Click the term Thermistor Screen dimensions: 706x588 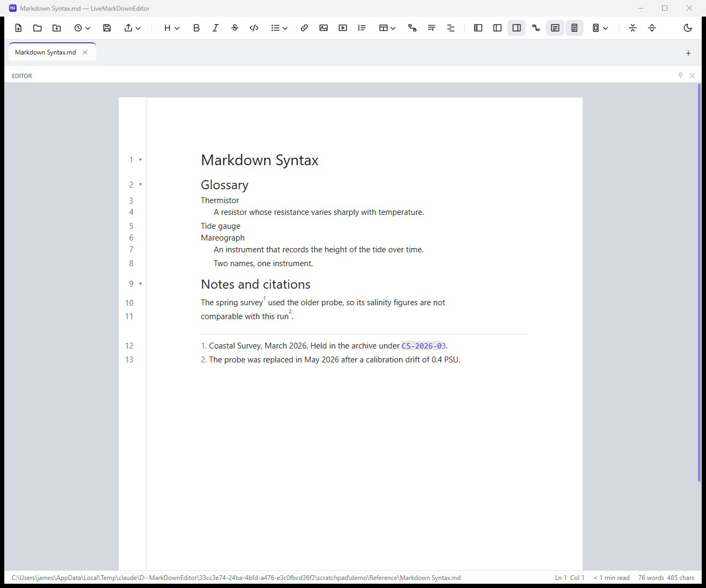[220, 200]
